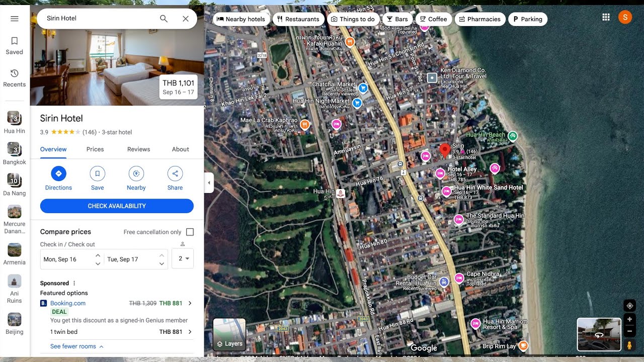
Task: Filter map by Things to do
Action: pos(353,19)
